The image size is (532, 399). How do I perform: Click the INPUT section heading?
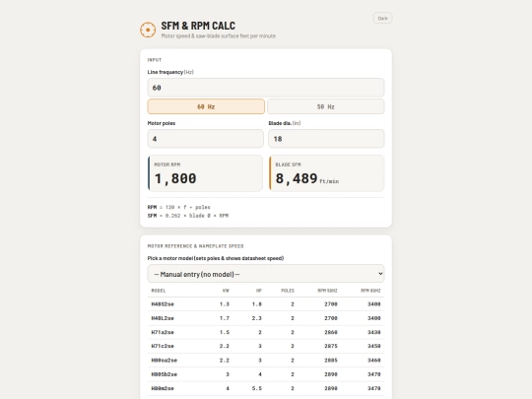[155, 60]
